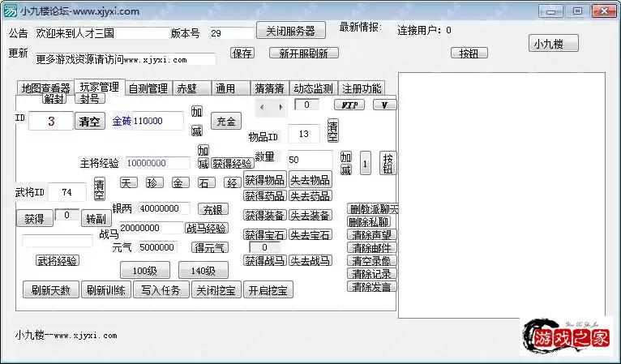Click the app icon in the title bar
The height and width of the screenshot is (364, 621).
coord(11,11)
